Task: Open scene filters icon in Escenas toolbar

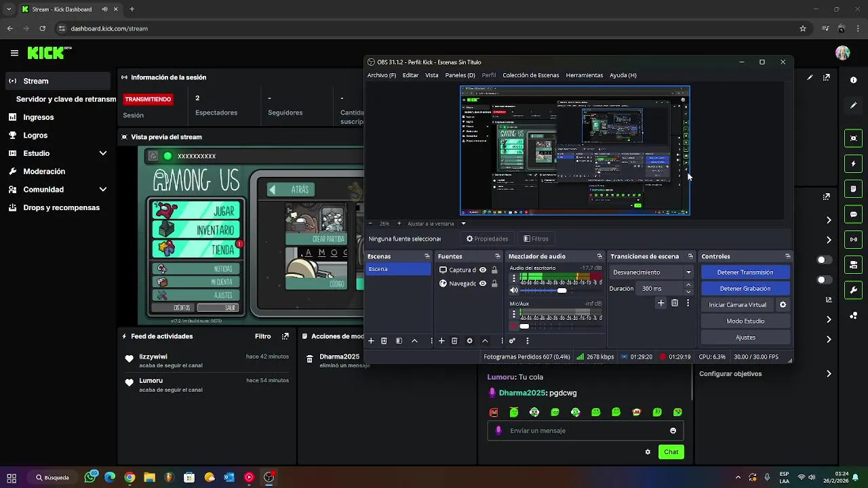Action: pyautogui.click(x=399, y=341)
